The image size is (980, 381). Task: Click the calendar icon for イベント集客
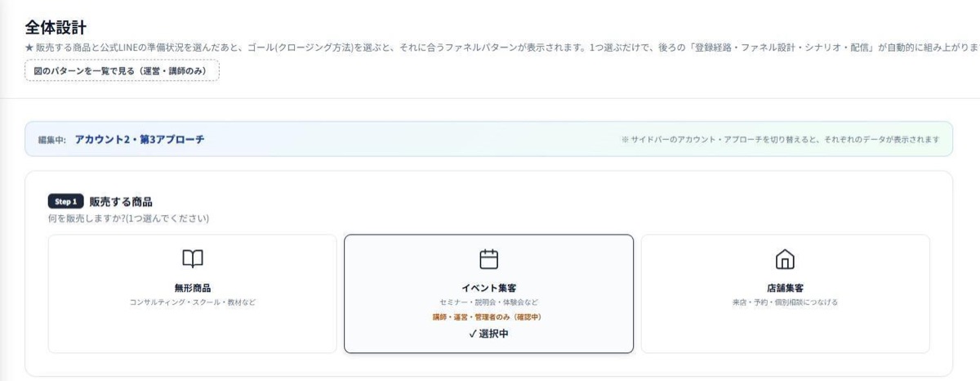click(488, 259)
